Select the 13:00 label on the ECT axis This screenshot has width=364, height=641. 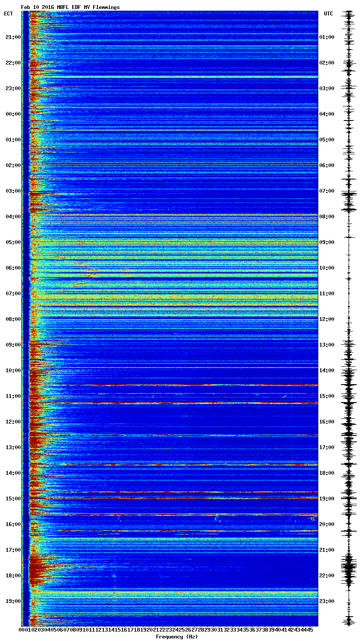(x=13, y=447)
